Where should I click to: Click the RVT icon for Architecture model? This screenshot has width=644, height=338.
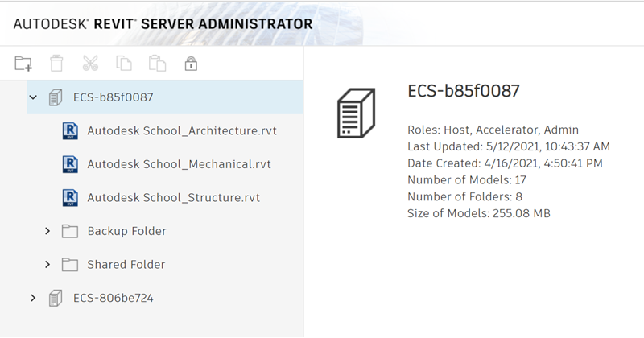70,131
